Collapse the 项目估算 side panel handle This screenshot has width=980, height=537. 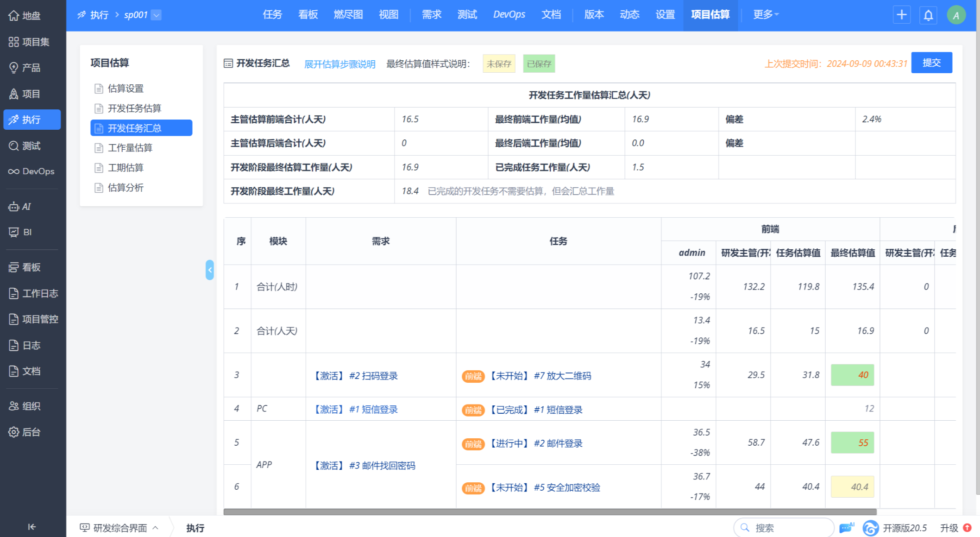(x=210, y=270)
